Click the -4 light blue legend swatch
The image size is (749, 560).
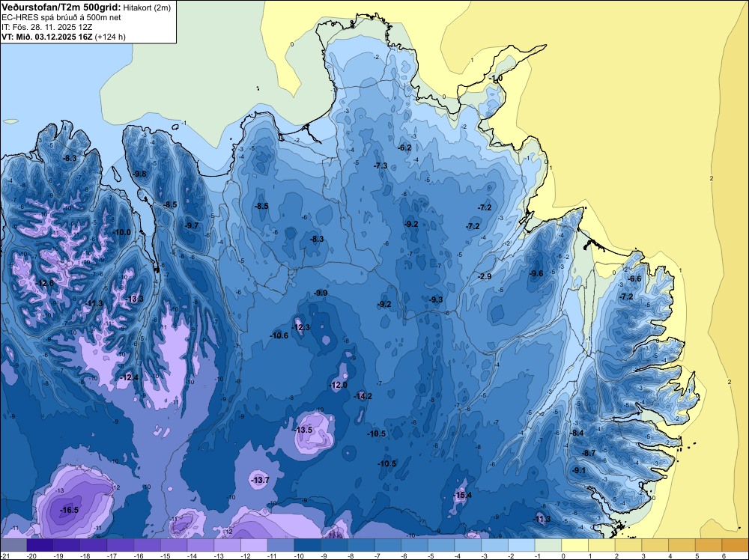pos(468,545)
